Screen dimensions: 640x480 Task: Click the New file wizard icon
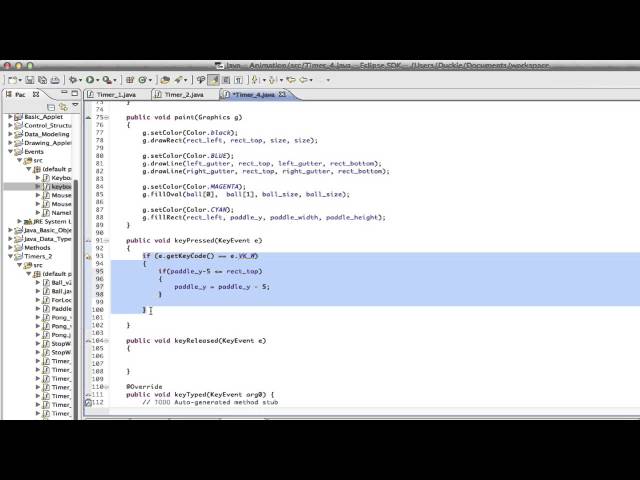[13, 80]
